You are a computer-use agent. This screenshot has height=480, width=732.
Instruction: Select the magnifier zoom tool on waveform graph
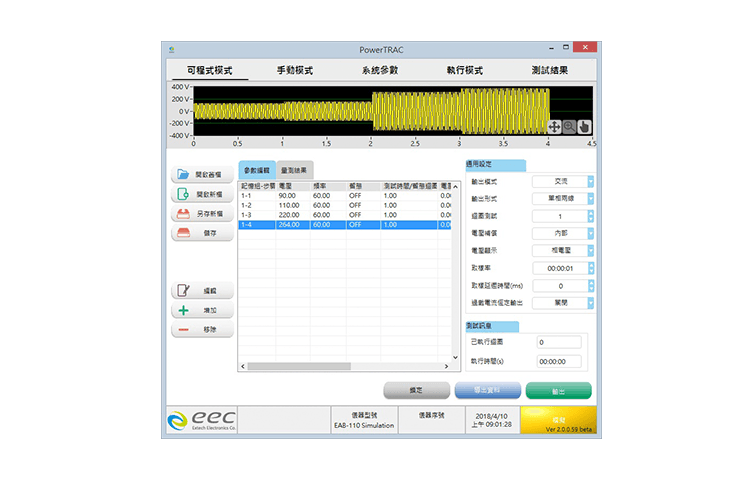pos(569,127)
